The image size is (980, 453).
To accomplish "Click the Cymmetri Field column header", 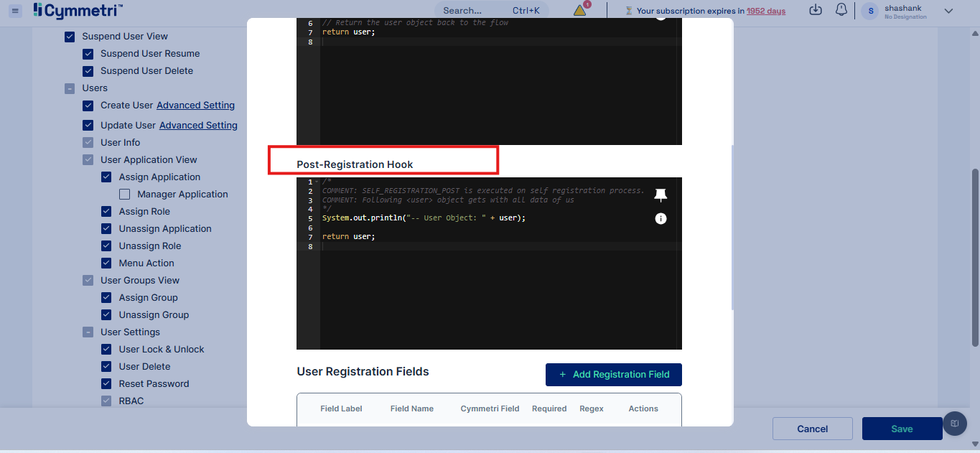I will click(490, 408).
